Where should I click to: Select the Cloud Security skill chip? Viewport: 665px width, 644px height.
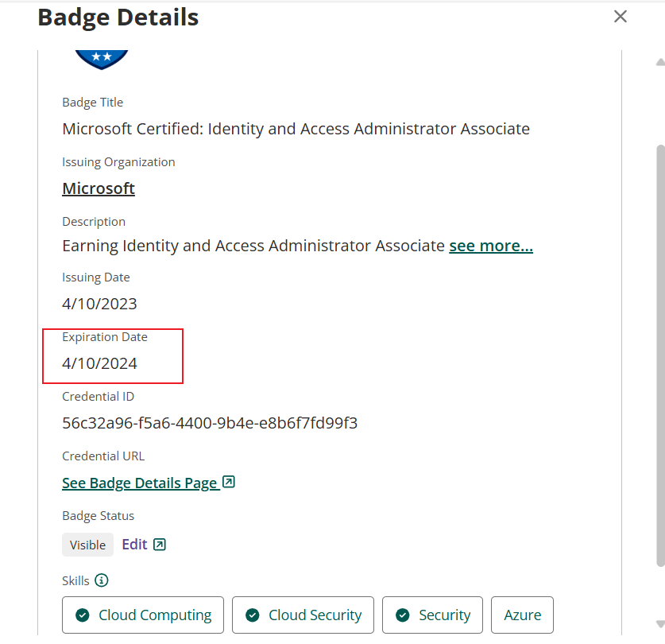tap(303, 615)
